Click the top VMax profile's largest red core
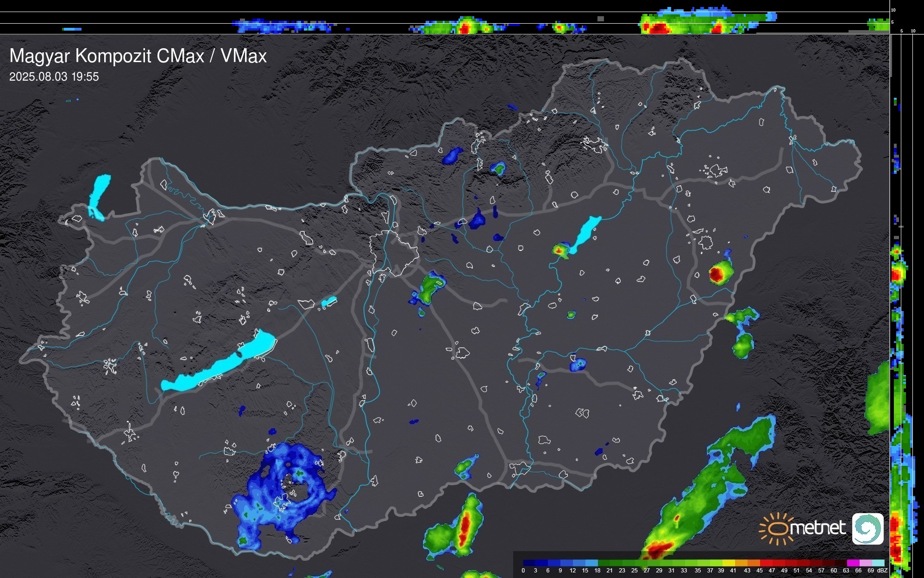The width and height of the screenshot is (924, 578). tap(659, 28)
